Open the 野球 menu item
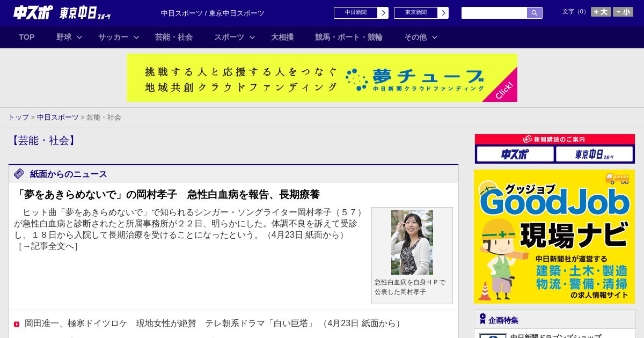 point(64,37)
